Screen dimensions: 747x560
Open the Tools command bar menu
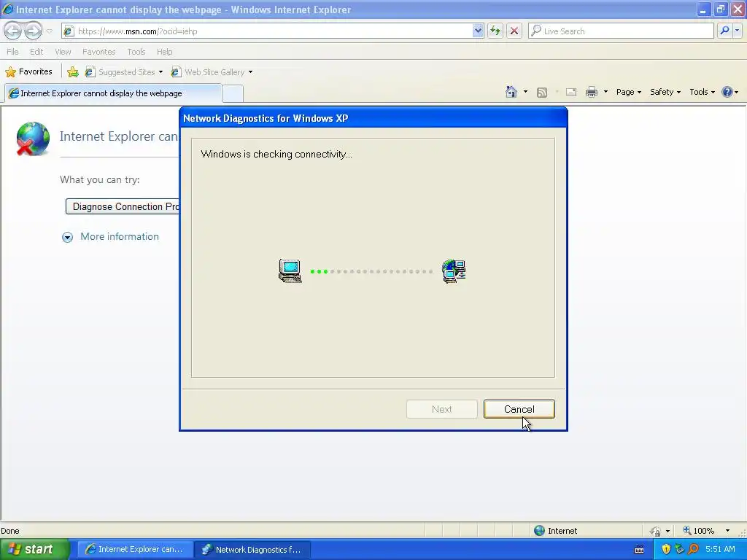702,92
